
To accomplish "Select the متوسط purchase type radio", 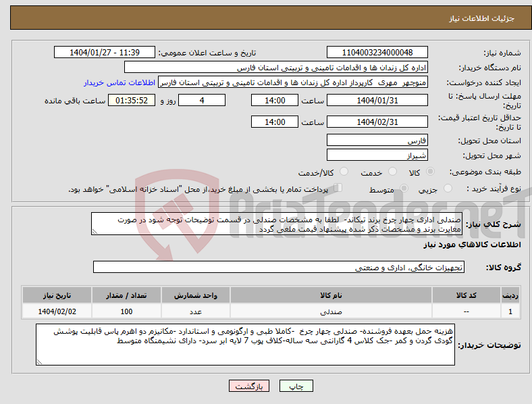I will tap(404, 188).
